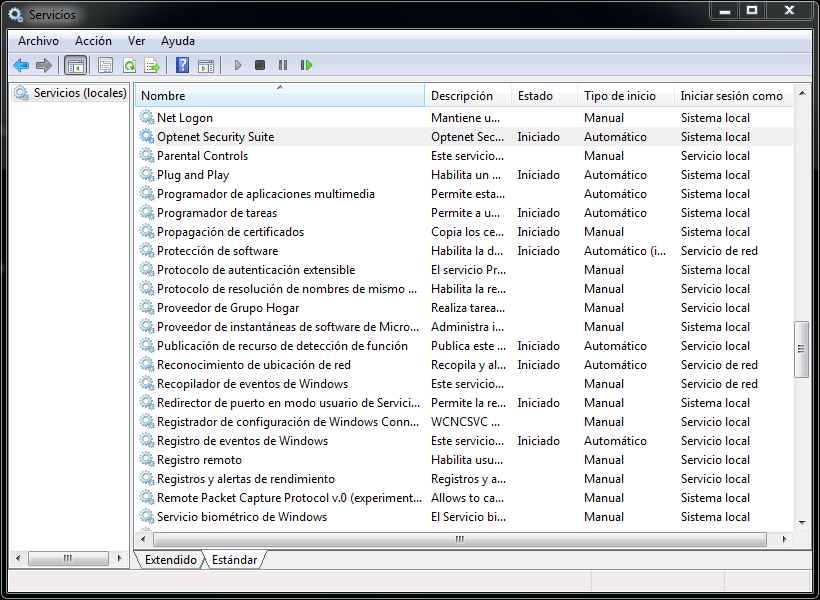Viewport: 820px width, 600px height.
Task: Select the Optenet Security Suite service
Action: tap(215, 137)
